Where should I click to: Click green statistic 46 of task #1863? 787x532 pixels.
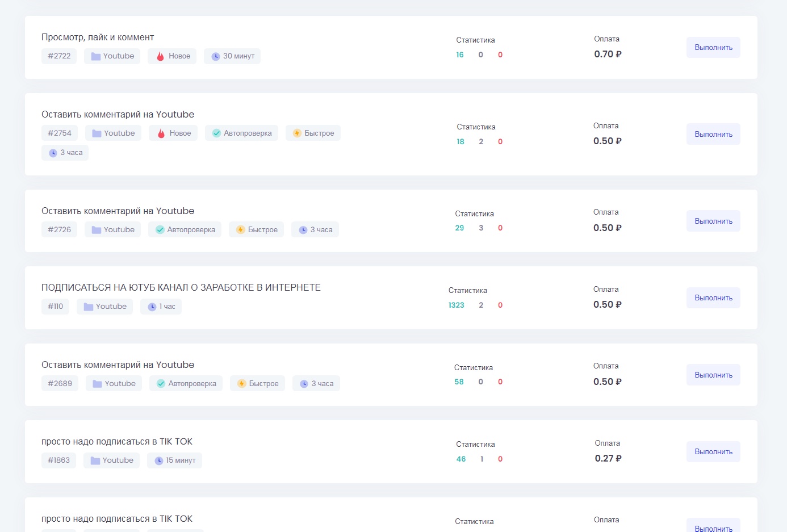coord(461,459)
